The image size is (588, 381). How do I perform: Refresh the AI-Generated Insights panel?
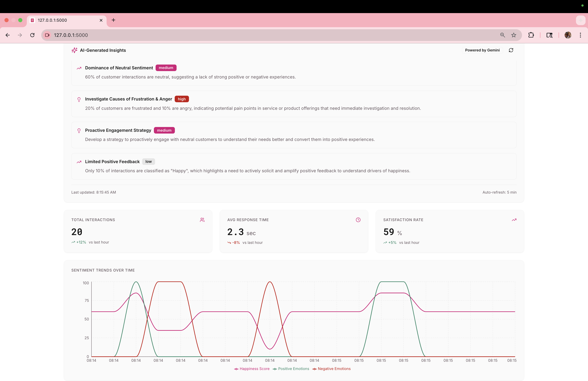pos(511,50)
